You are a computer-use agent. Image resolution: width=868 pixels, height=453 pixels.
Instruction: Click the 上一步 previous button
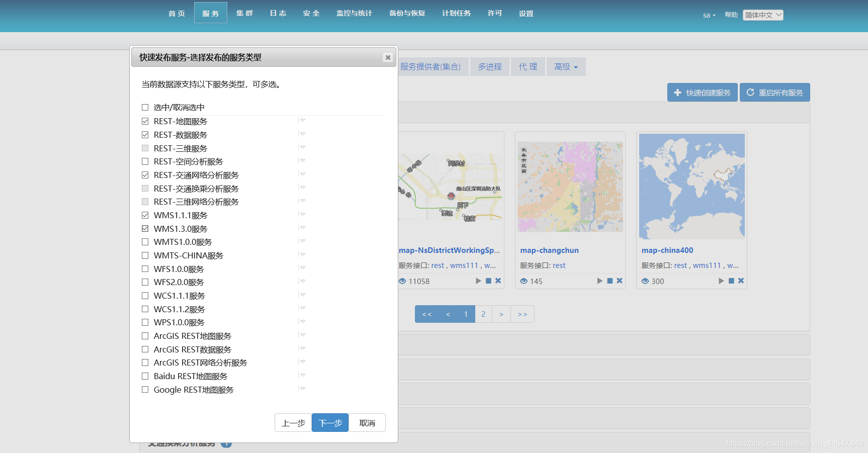293,423
